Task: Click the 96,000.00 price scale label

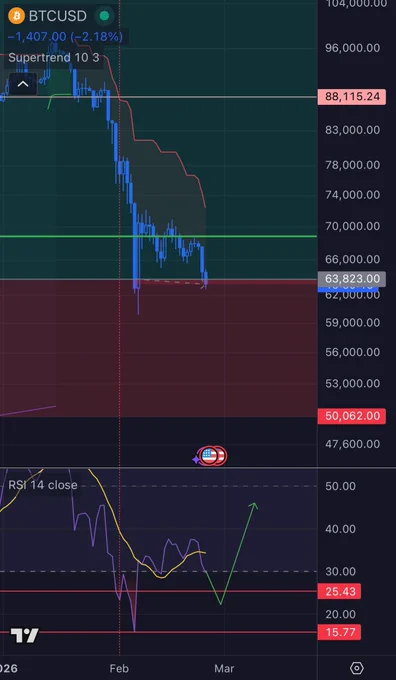Action: click(353, 48)
